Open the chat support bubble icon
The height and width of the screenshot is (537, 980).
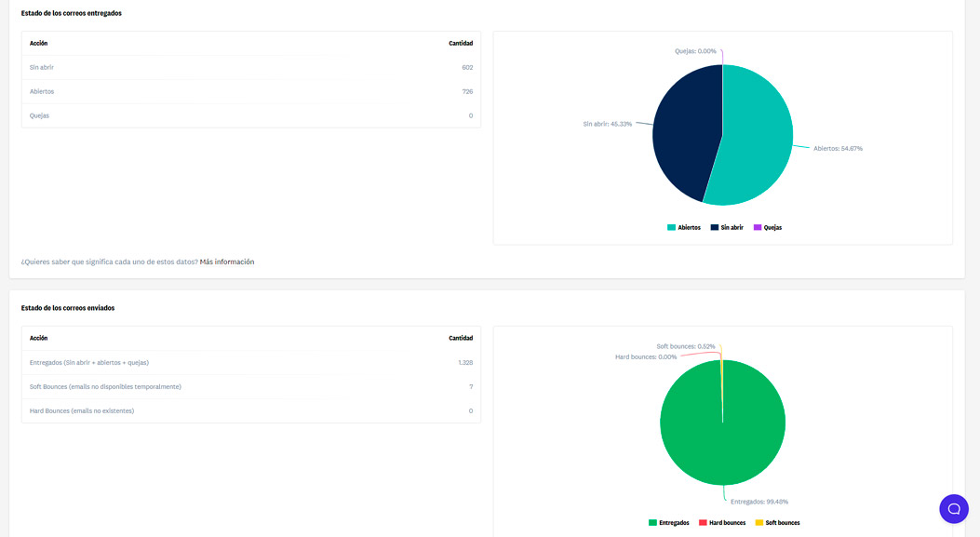pyautogui.click(x=954, y=509)
